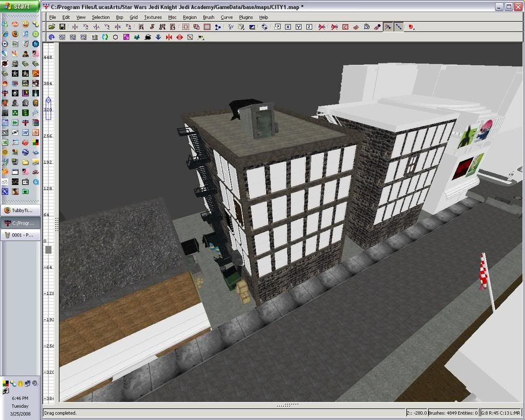This screenshot has height=420, width=525.
Task: Click the hexagon patch icon
Action: point(115,37)
